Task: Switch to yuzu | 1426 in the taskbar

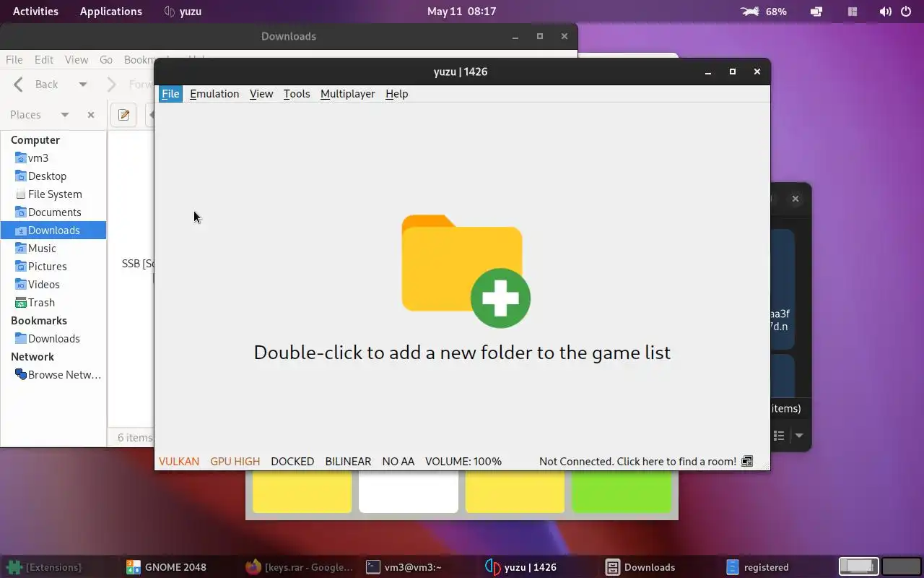Action: tap(520, 567)
